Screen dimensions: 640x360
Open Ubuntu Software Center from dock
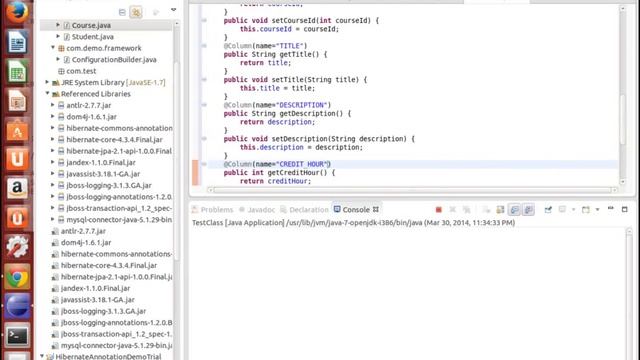click(17, 131)
